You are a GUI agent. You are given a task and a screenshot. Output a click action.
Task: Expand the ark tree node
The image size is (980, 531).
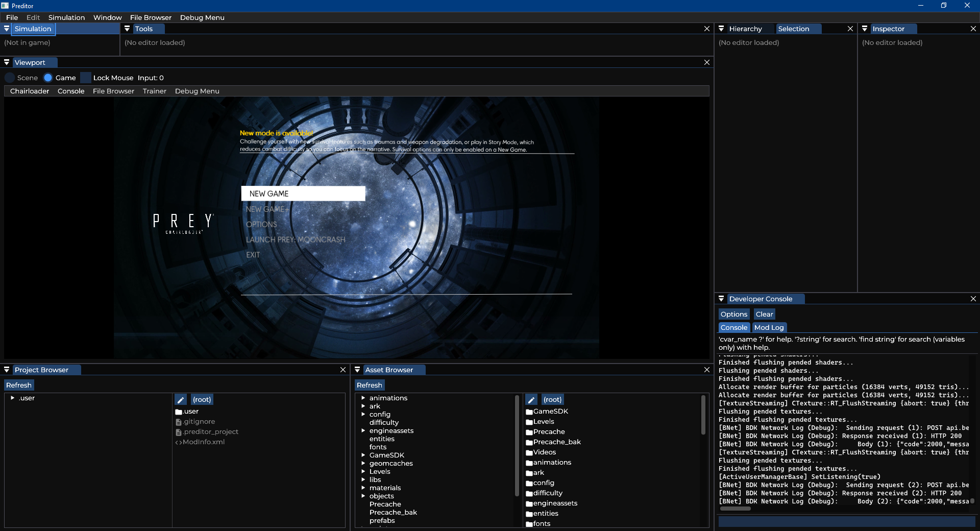point(363,406)
